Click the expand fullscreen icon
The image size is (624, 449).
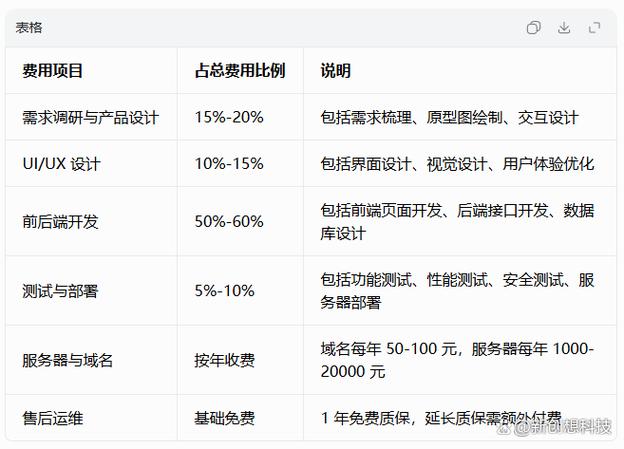tap(595, 27)
